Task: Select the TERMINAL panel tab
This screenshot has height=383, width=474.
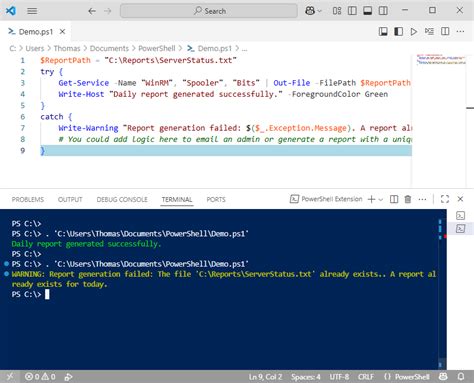Action: (177, 200)
